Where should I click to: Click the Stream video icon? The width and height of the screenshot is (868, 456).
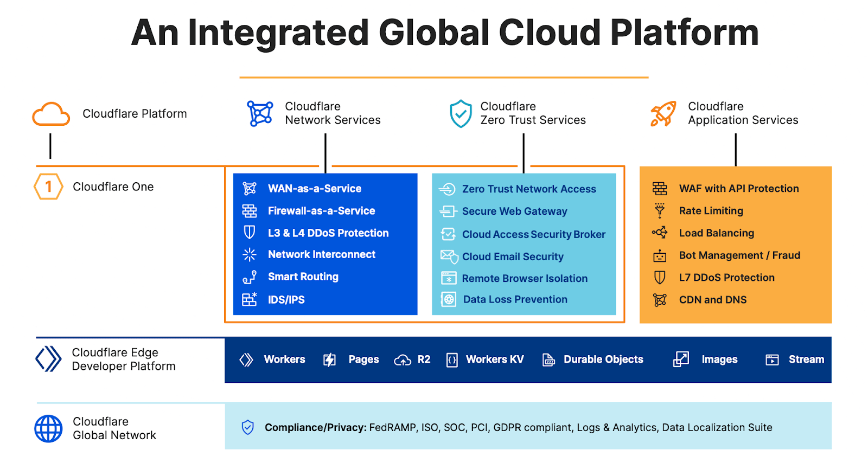pos(772,359)
